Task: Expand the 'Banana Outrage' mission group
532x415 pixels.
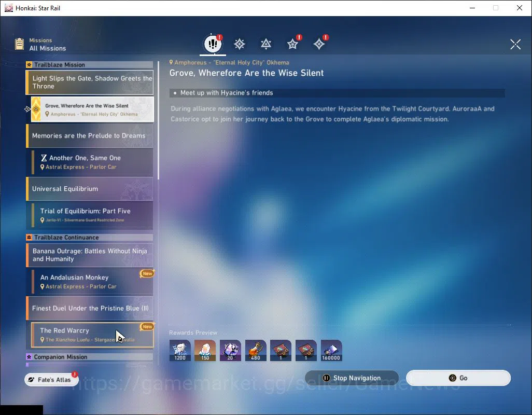Action: (90, 255)
